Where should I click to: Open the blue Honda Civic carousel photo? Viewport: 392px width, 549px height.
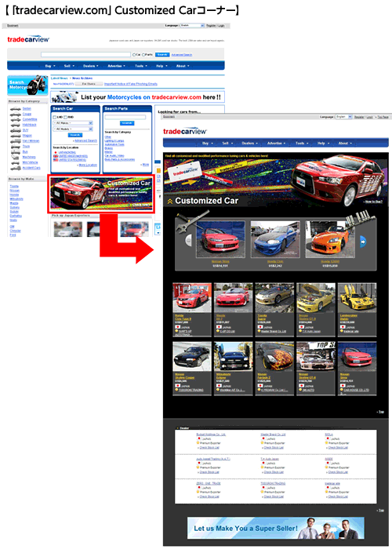[x=275, y=239]
